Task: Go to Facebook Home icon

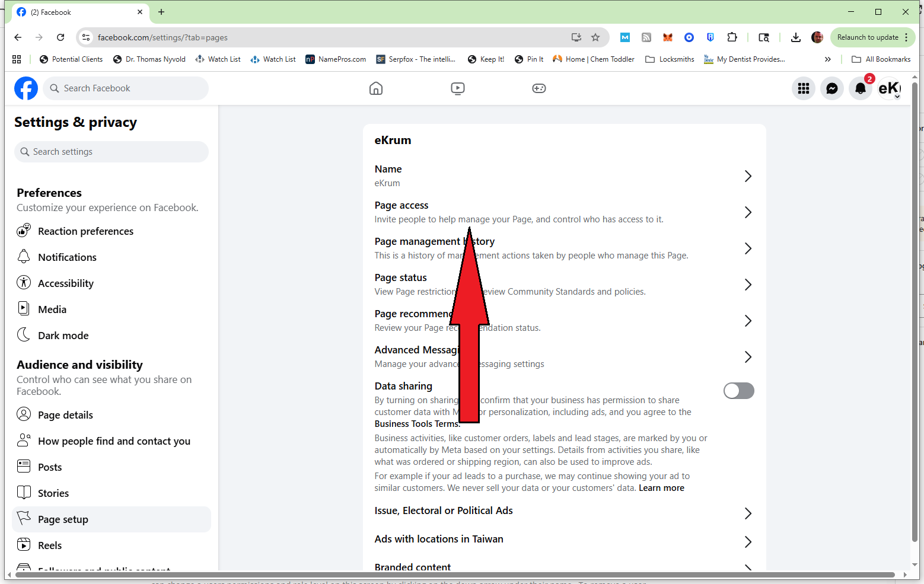Action: pos(376,88)
